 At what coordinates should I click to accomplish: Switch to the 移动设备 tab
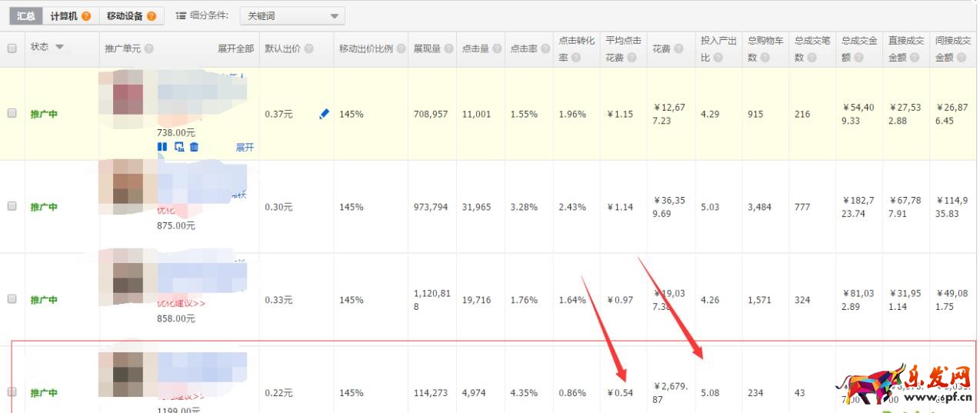[125, 16]
